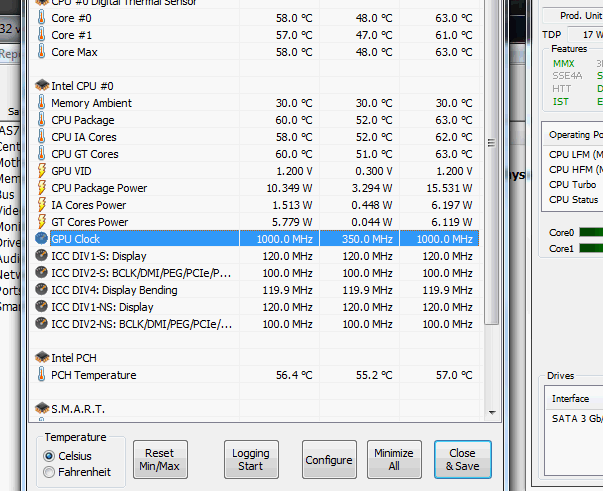Click the 10.349 W current value
603x491 pixels.
coord(289,188)
